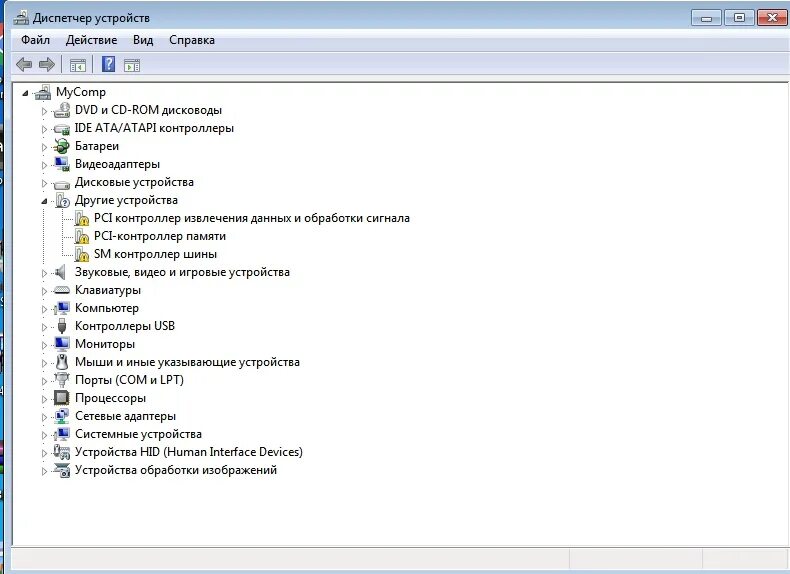
Task: Select Устройства HID (Human Interface Devices) label
Action: [189, 452]
